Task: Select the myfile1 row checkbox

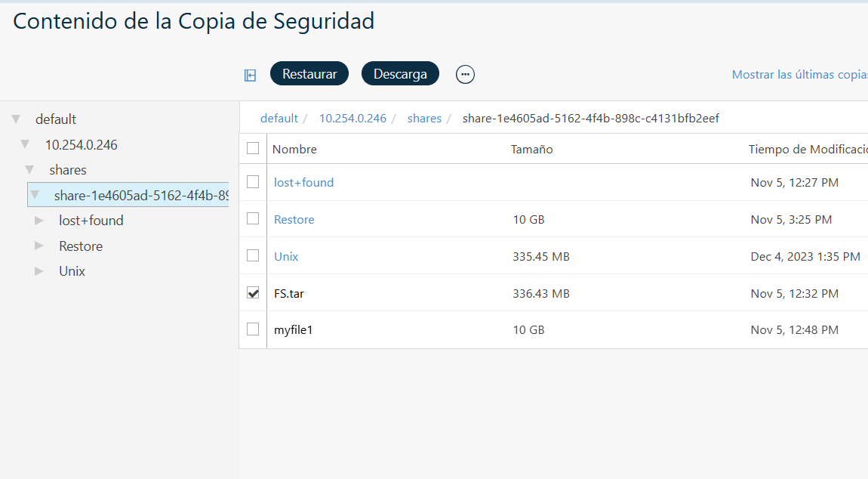Action: tap(253, 330)
